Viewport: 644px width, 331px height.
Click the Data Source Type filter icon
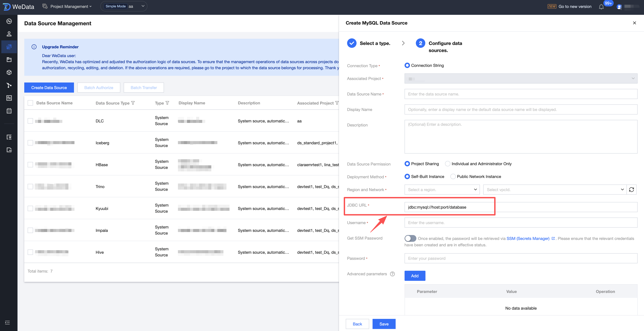tap(133, 103)
